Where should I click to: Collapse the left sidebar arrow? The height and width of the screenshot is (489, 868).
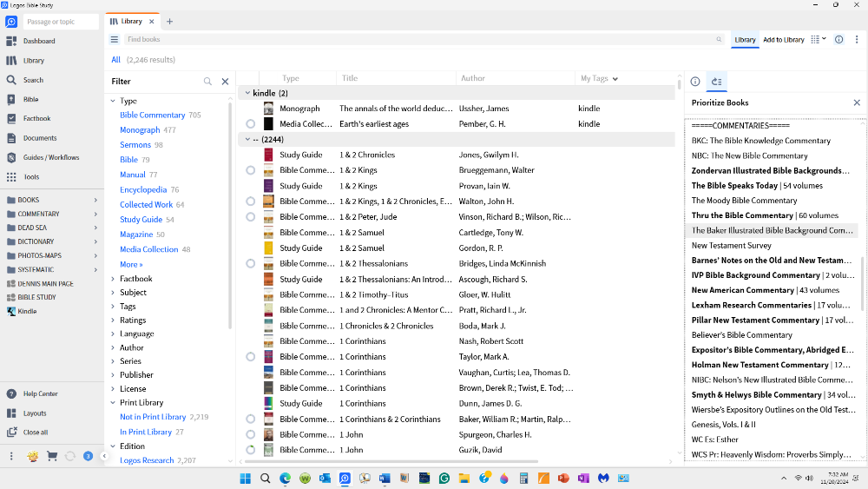coord(104,456)
